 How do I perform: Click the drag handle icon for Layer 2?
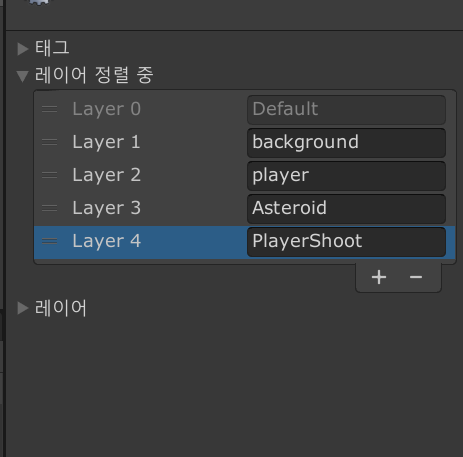pos(49,175)
